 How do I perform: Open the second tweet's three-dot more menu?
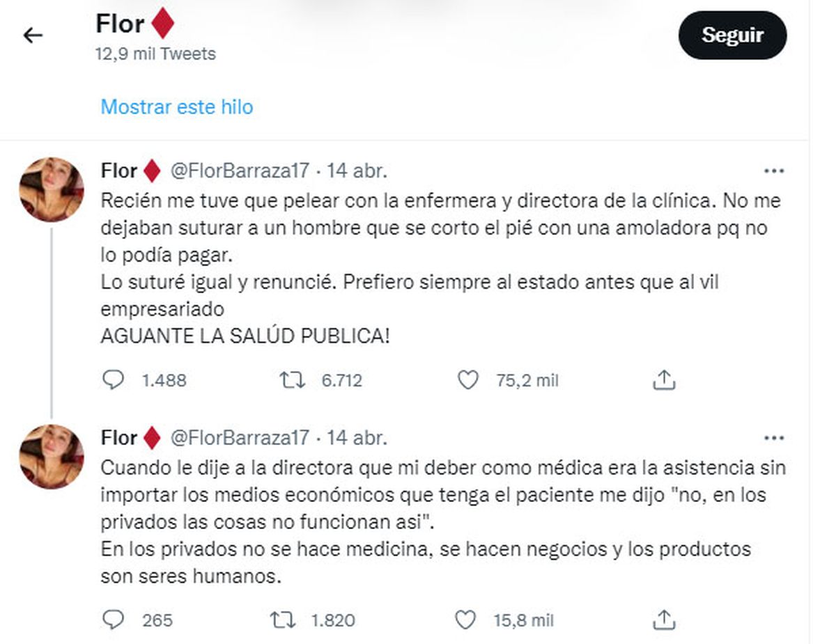pyautogui.click(x=775, y=438)
